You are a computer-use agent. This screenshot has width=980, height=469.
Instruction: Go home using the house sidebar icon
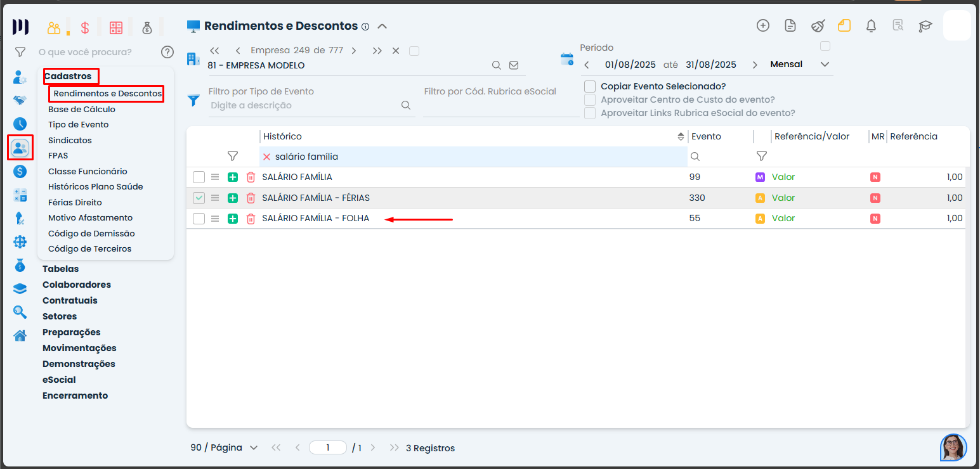tap(20, 335)
